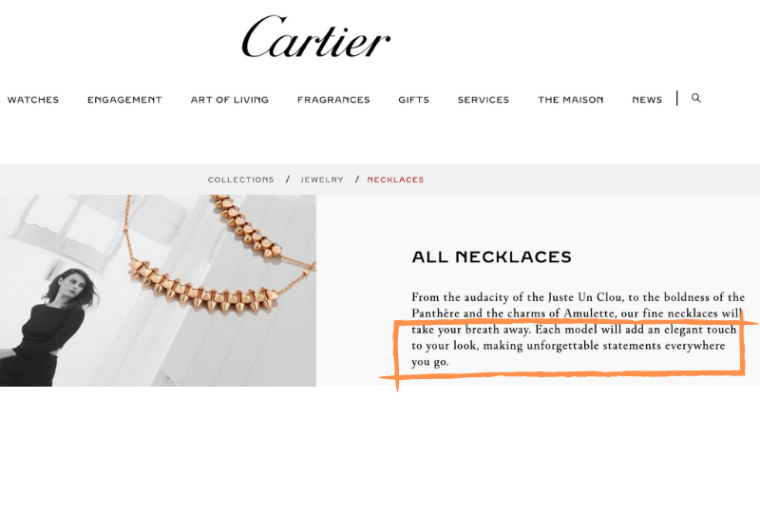760x532 pixels.
Task: Click the All Necklaces heading
Action: click(x=491, y=256)
